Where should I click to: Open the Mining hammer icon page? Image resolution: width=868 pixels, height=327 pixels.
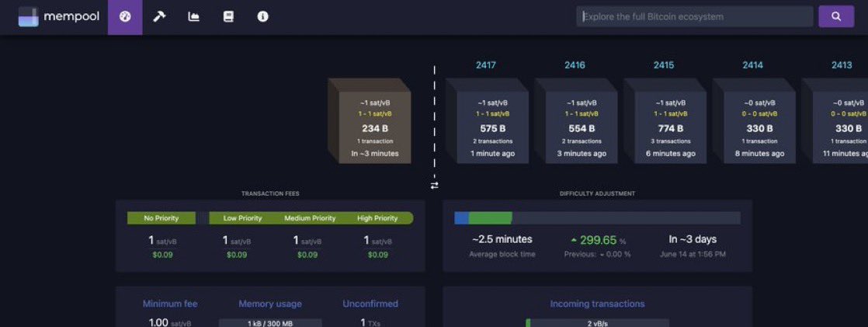[x=159, y=16]
